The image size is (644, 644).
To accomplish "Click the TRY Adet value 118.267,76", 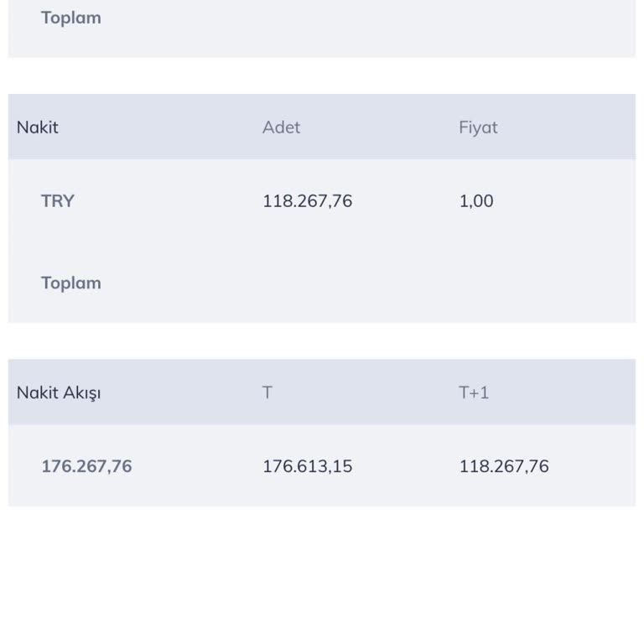I will [307, 201].
